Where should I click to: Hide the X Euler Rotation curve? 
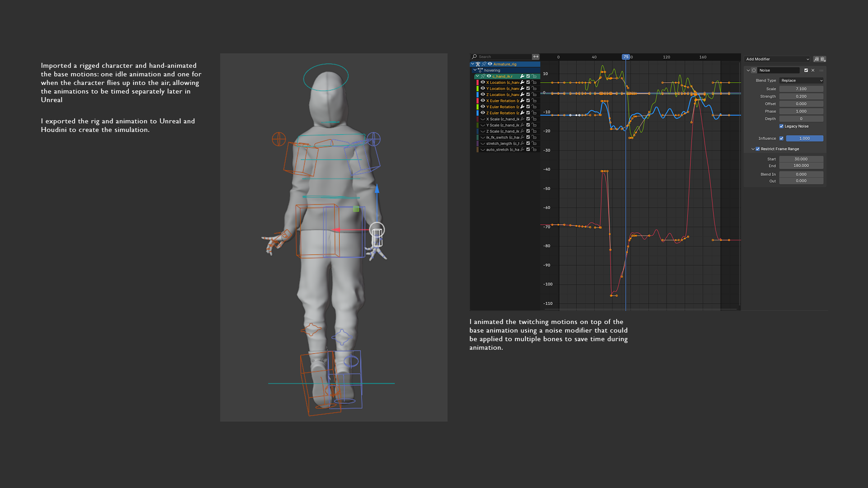[482, 101]
